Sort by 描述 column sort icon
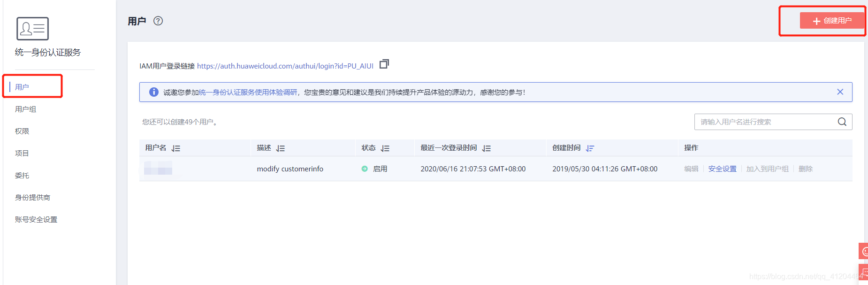 tap(281, 148)
